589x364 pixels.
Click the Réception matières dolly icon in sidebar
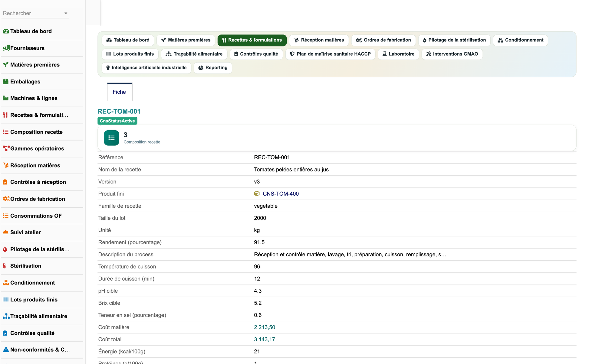[x=6, y=165]
